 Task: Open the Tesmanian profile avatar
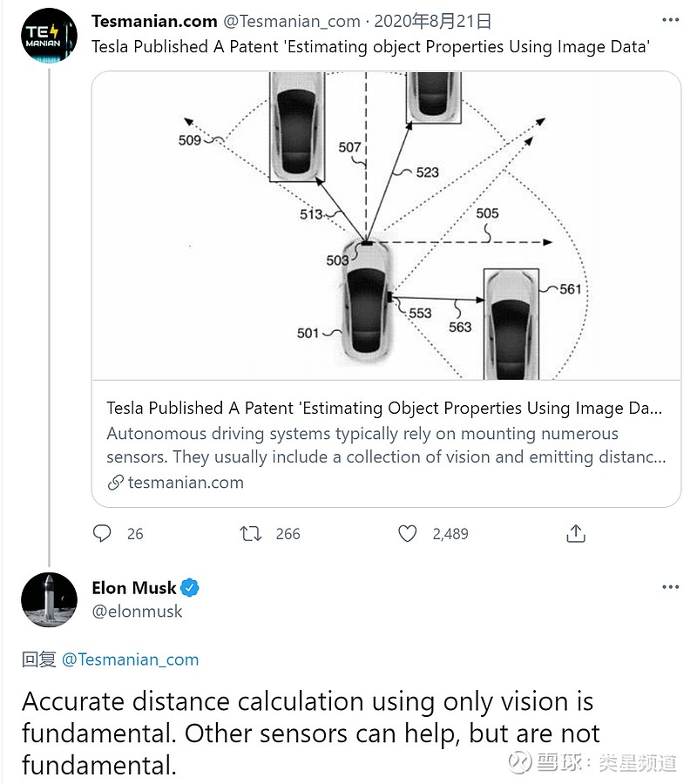pos(47,35)
